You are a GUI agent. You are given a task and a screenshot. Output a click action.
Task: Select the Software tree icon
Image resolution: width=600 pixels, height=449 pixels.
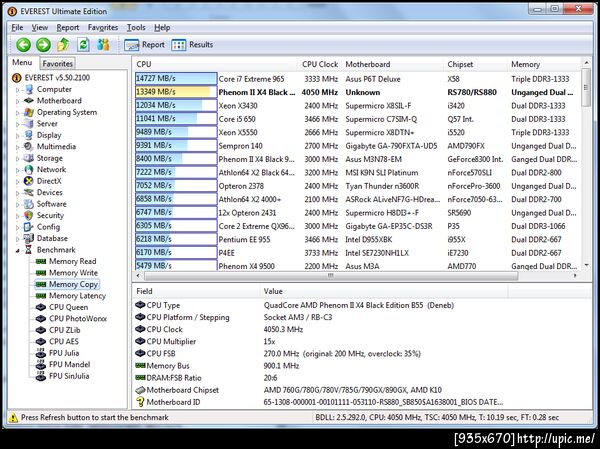pos(28,204)
